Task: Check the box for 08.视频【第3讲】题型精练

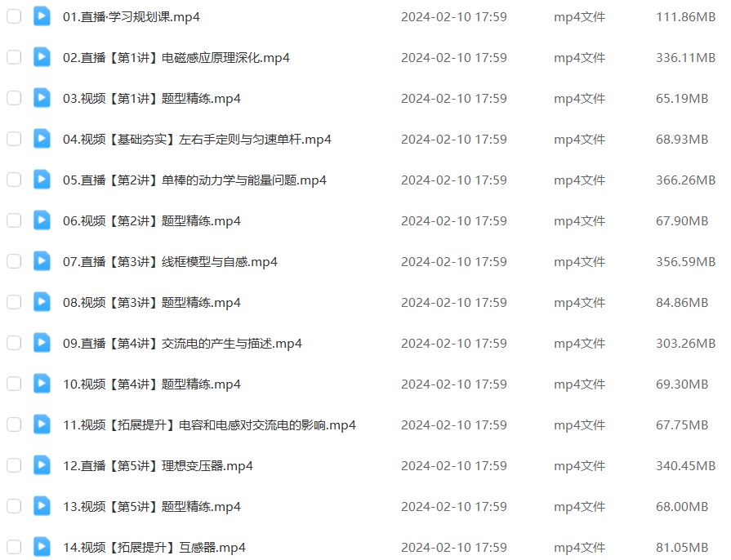Action: pos(14,302)
